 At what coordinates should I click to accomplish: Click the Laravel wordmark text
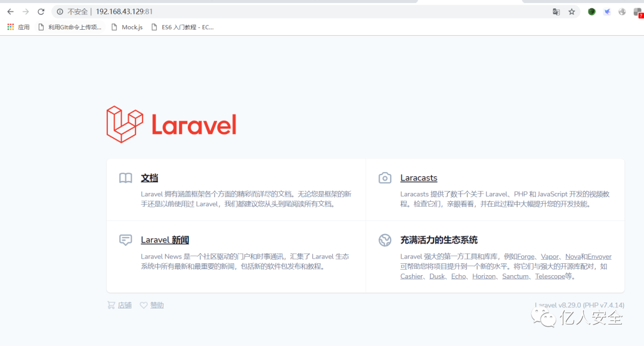(x=194, y=124)
